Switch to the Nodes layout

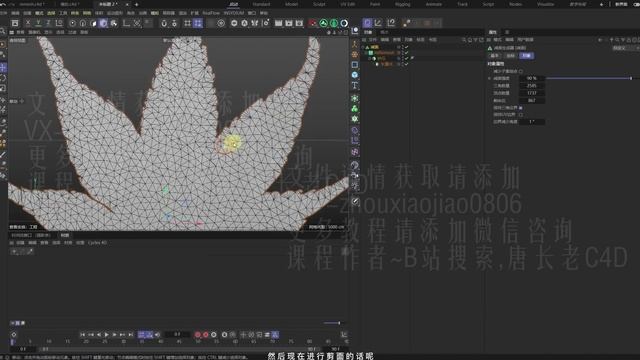coord(516,4)
